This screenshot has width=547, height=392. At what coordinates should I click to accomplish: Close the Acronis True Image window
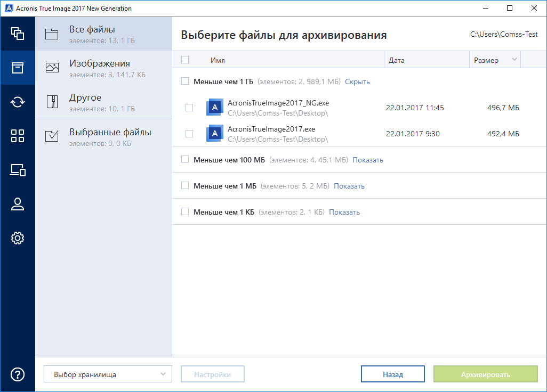(x=534, y=8)
